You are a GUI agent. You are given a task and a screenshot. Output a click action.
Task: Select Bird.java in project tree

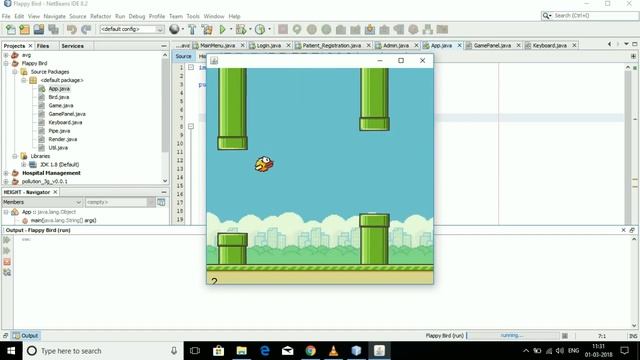(x=58, y=97)
